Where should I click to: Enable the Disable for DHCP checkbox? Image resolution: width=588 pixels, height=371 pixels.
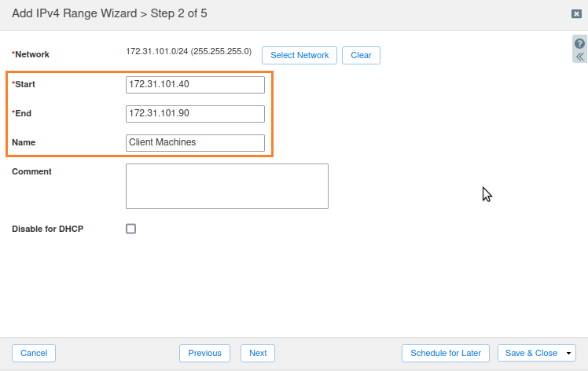coord(131,229)
